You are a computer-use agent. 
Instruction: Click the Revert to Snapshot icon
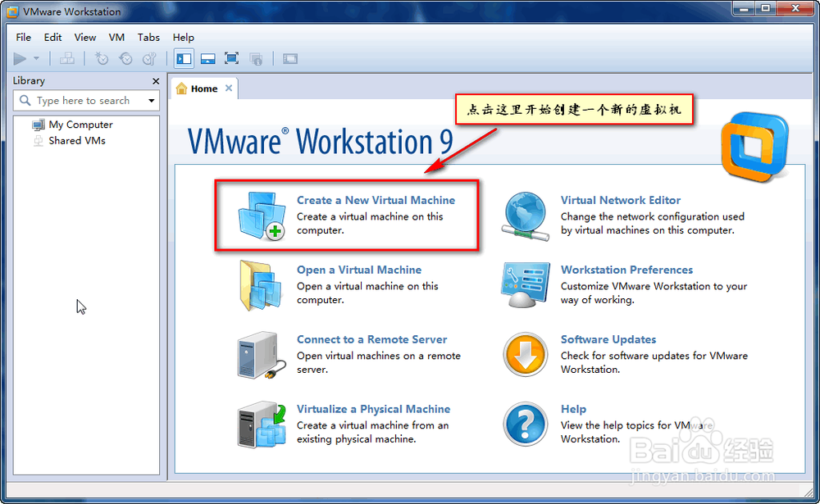tap(125, 58)
